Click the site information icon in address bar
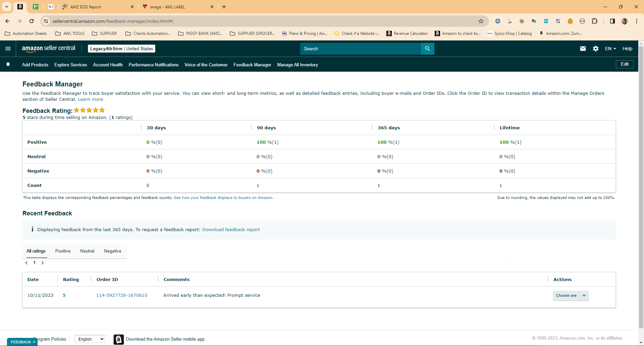The image size is (644, 346). coord(46,21)
